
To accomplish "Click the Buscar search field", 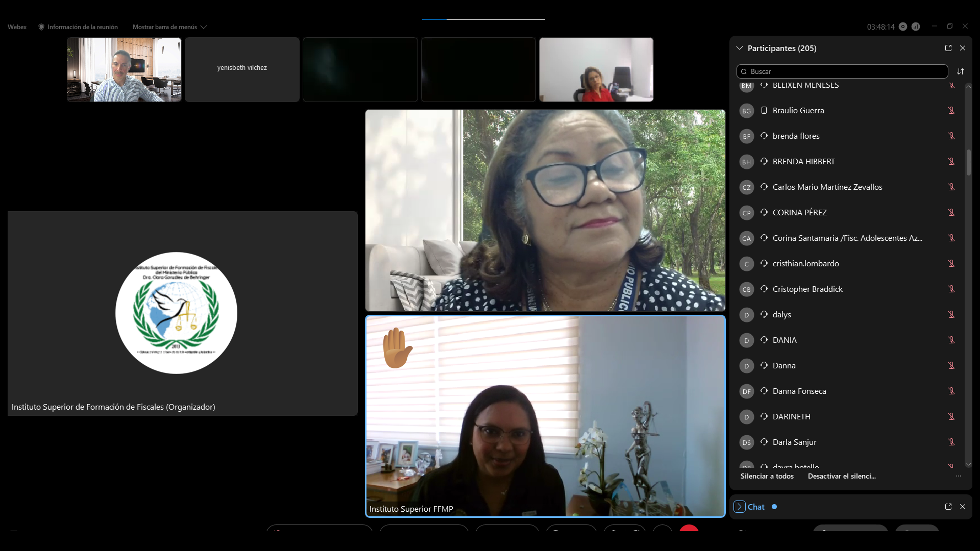I will point(842,71).
